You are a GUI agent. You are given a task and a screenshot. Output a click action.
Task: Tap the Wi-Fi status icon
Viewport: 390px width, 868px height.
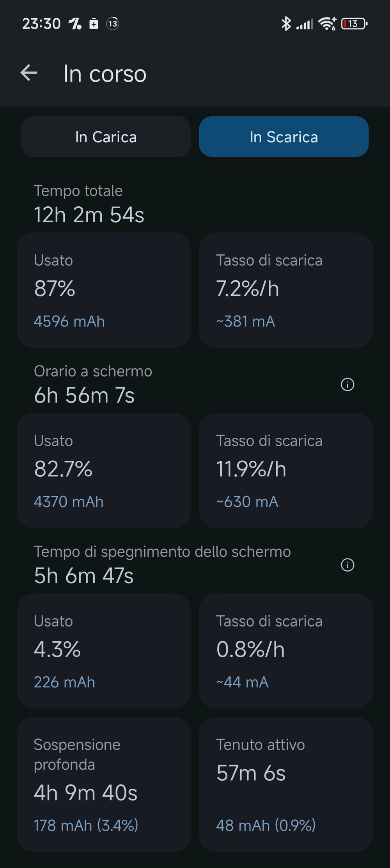(x=327, y=24)
